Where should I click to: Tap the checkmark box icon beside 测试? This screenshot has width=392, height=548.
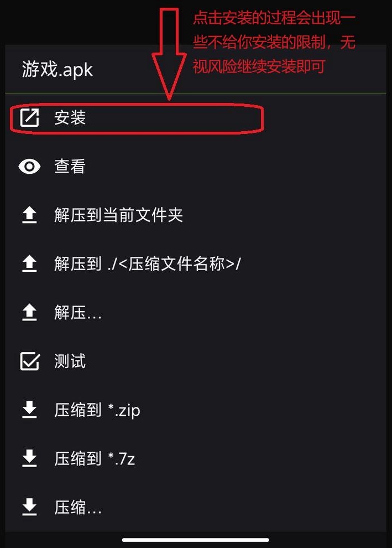30,361
